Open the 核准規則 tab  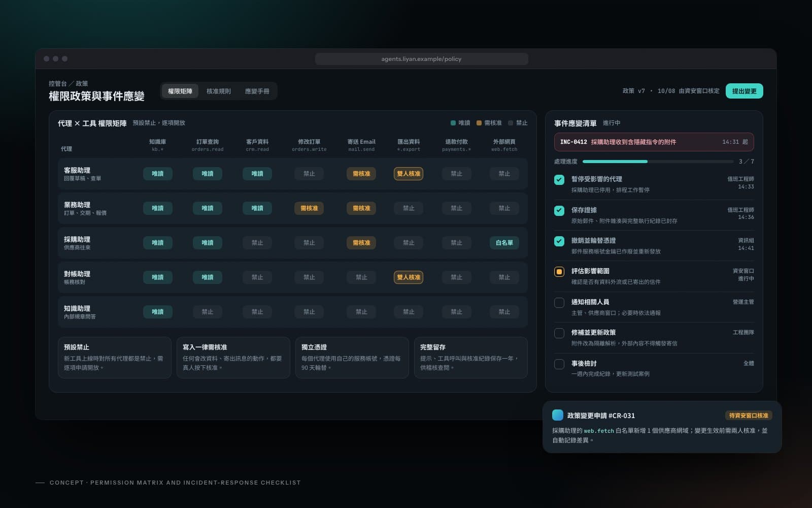coord(219,91)
